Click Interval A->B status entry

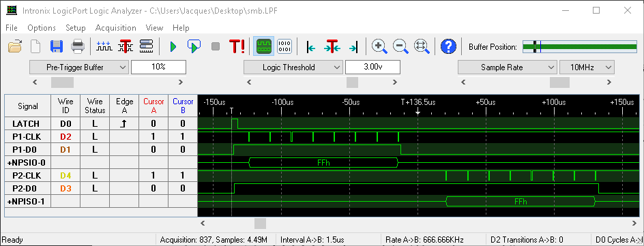click(x=312, y=240)
